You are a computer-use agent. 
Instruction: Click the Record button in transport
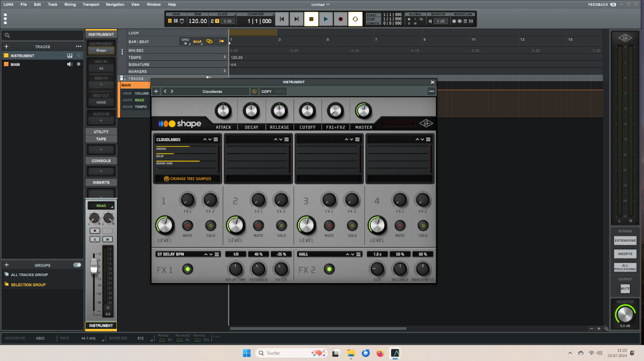340,19
